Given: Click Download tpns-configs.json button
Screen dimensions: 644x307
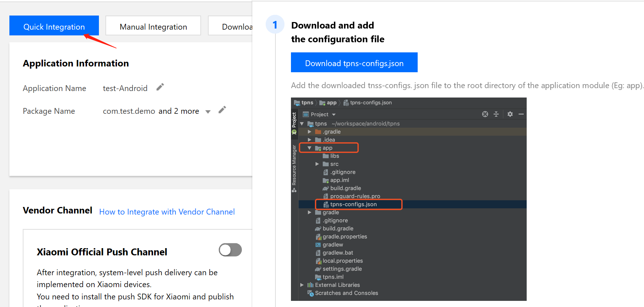Looking at the screenshot, I should click(x=354, y=63).
